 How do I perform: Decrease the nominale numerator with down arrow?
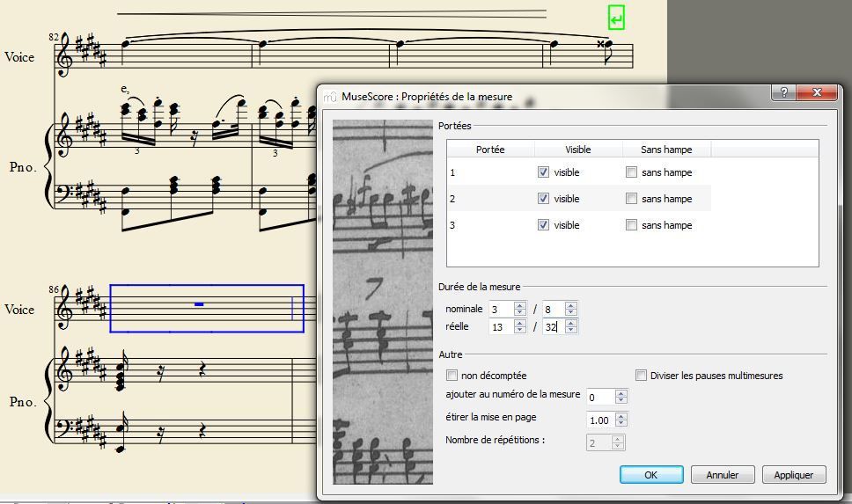click(x=520, y=312)
